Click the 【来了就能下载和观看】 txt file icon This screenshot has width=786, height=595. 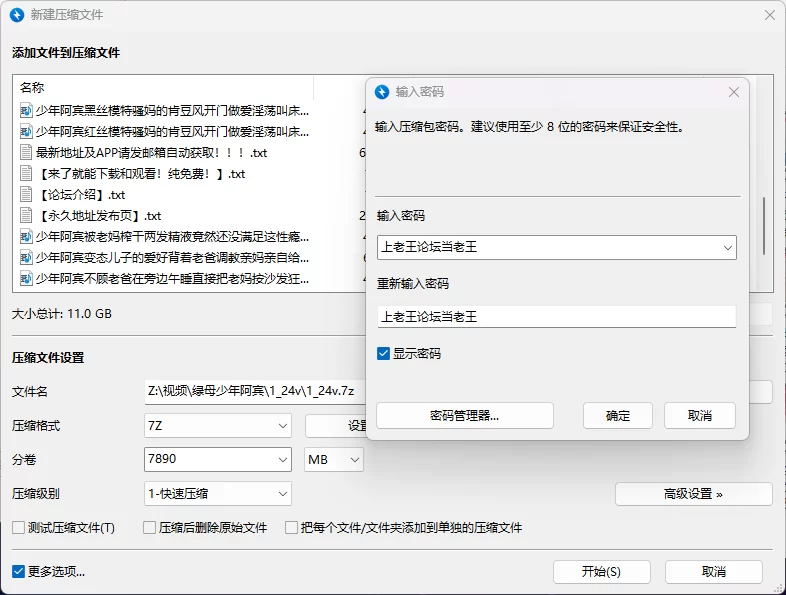[x=26, y=173]
